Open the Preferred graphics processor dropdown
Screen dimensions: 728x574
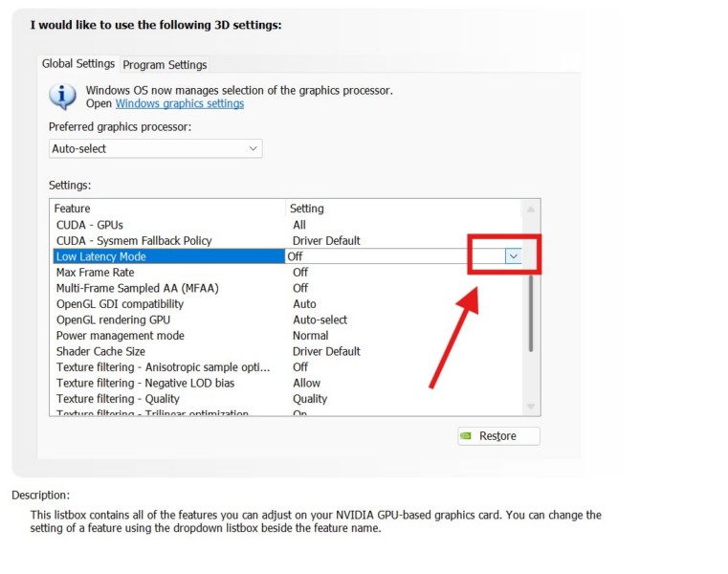click(156, 148)
